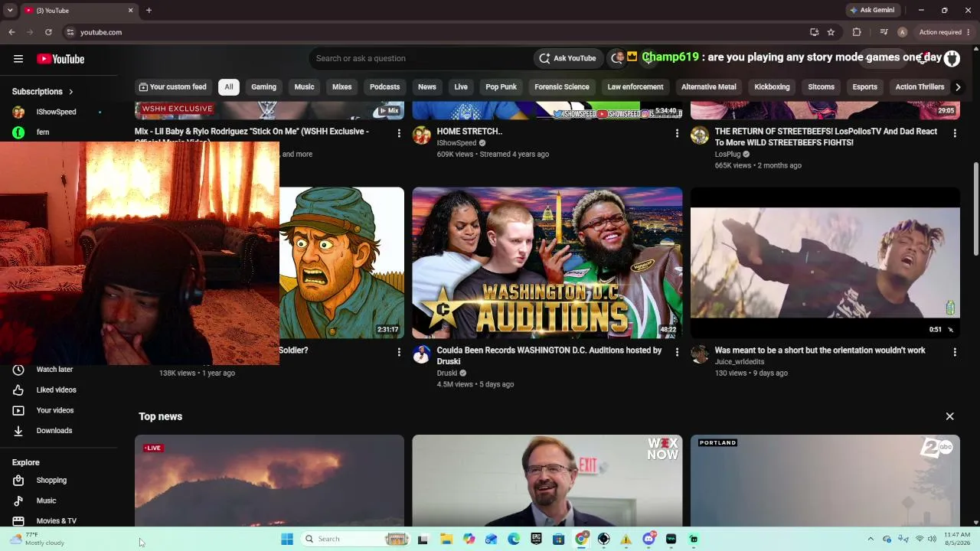
Task: Open the Windows Start menu
Action: pos(287,540)
